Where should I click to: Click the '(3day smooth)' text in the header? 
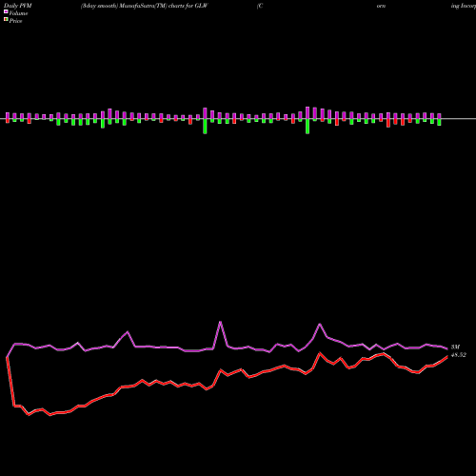click(100, 6)
